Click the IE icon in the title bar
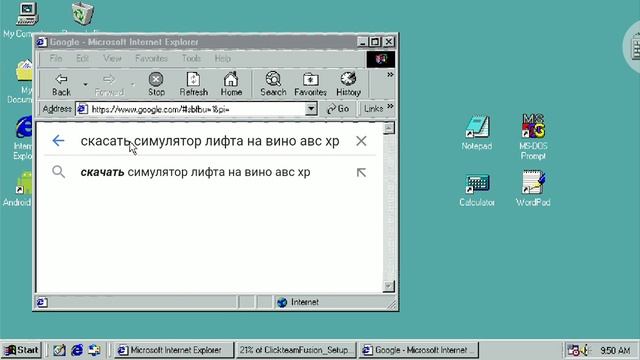 point(42,42)
